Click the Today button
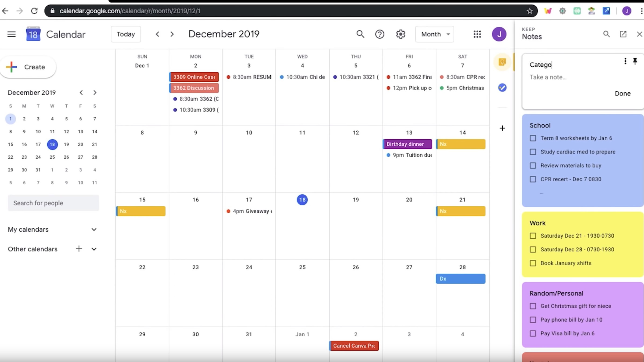Screen dimensions: 644x362 [126, 34]
